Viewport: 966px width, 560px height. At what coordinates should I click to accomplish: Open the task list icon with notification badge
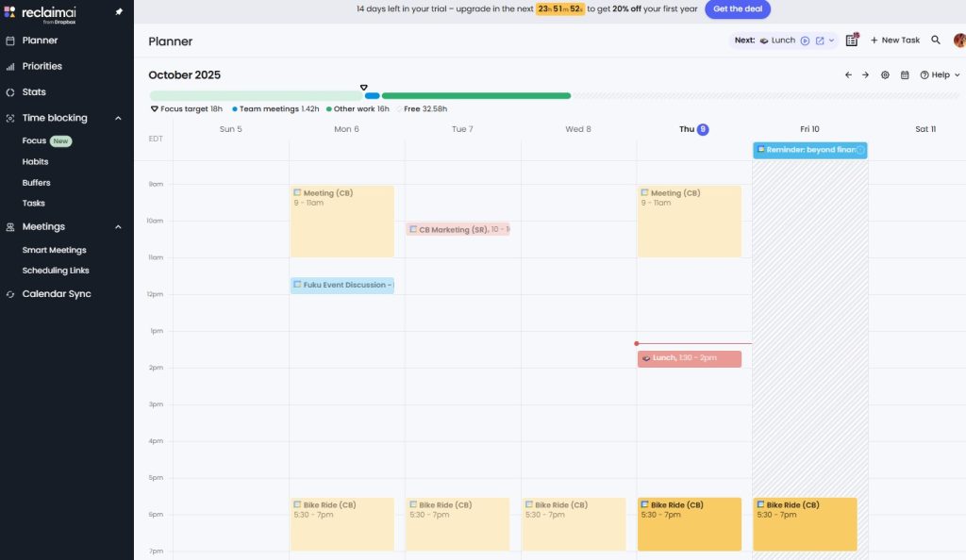click(x=852, y=40)
